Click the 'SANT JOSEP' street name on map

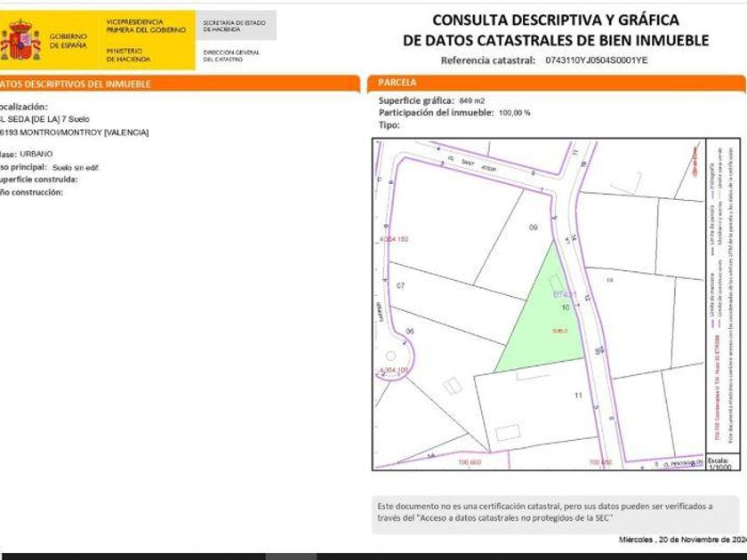[x=478, y=164]
